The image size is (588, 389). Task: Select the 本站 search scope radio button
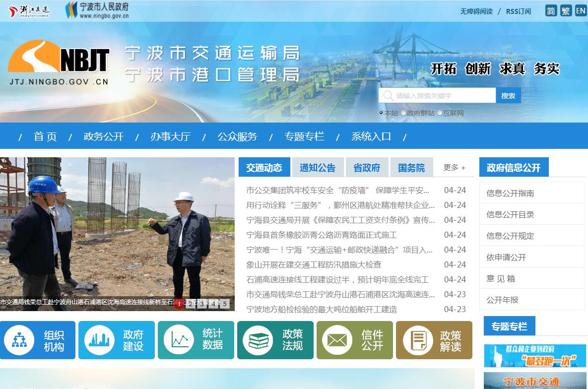click(x=381, y=113)
